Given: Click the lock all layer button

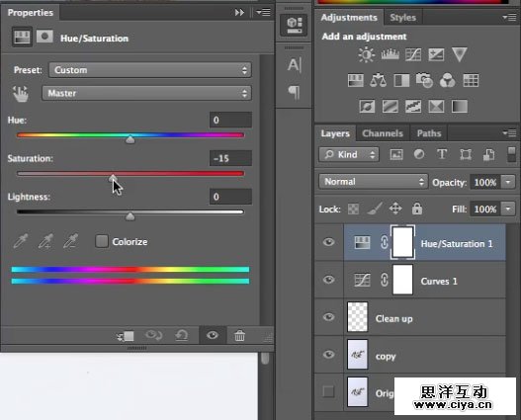Looking at the screenshot, I should coord(417,209).
